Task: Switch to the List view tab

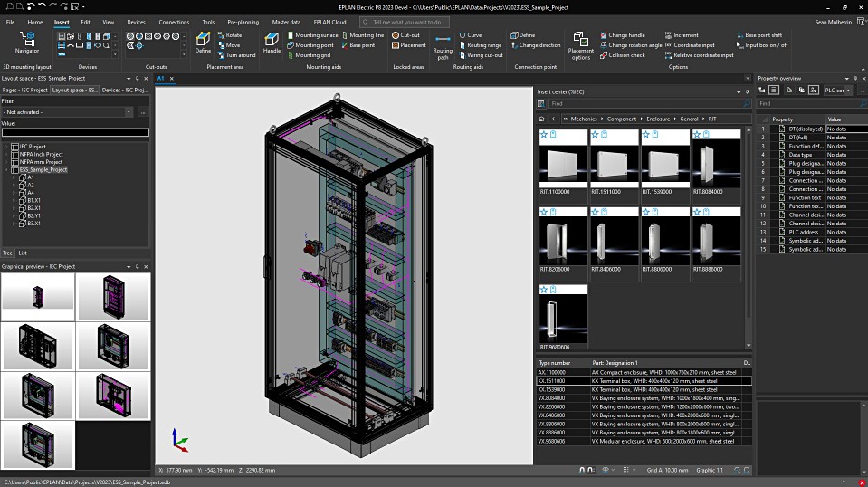Action: 23,253
